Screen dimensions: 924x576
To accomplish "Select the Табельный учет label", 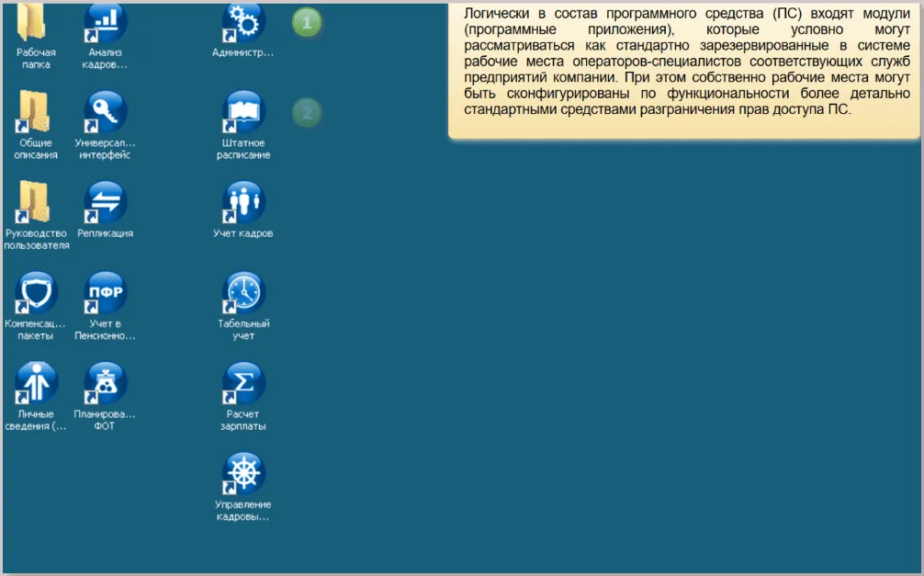I will [243, 330].
